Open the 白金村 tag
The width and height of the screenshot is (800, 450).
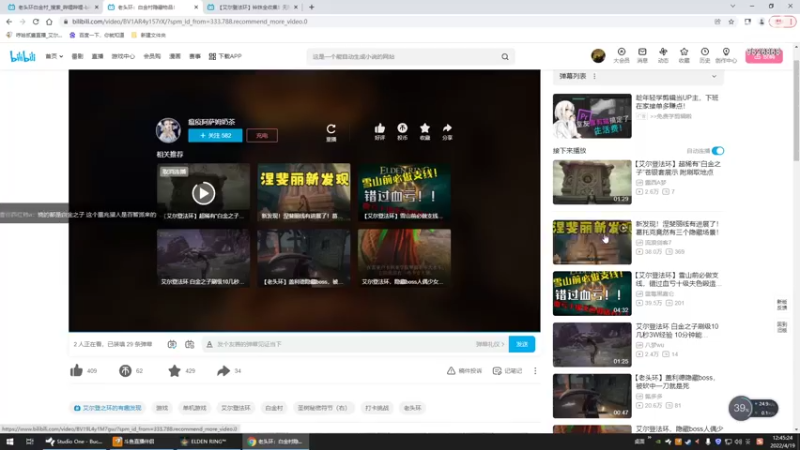point(274,408)
